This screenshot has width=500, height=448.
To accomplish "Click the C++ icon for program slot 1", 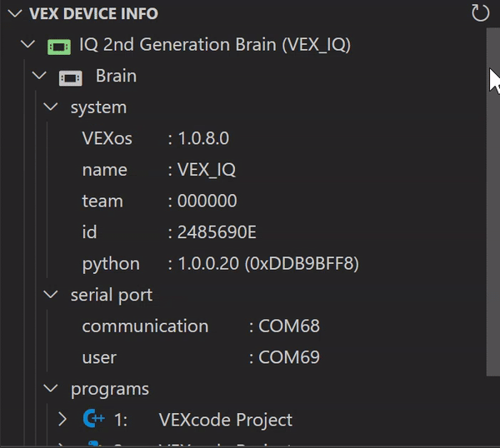I will 93,420.
